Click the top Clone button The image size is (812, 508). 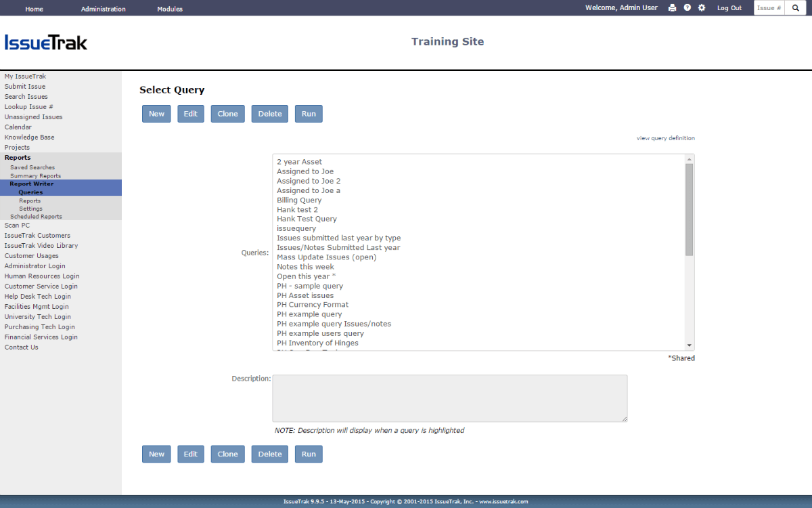pyautogui.click(x=228, y=114)
